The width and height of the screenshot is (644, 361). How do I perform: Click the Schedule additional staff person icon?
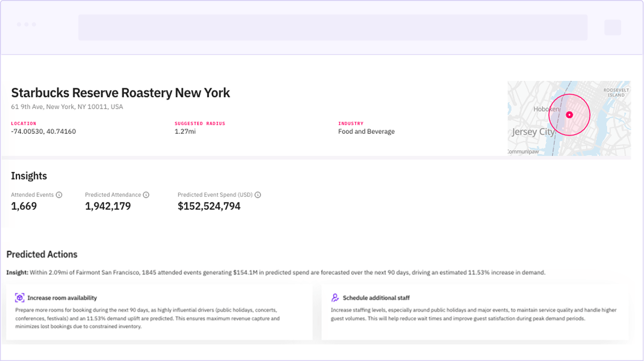[335, 298]
